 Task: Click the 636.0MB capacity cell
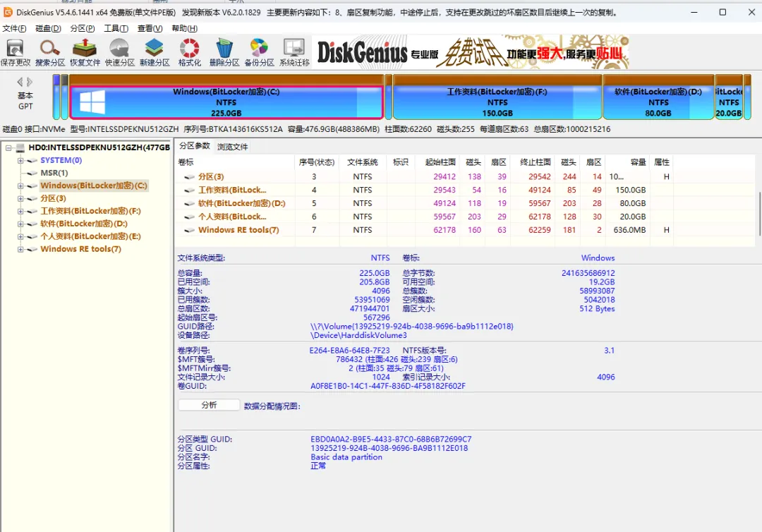click(x=629, y=230)
